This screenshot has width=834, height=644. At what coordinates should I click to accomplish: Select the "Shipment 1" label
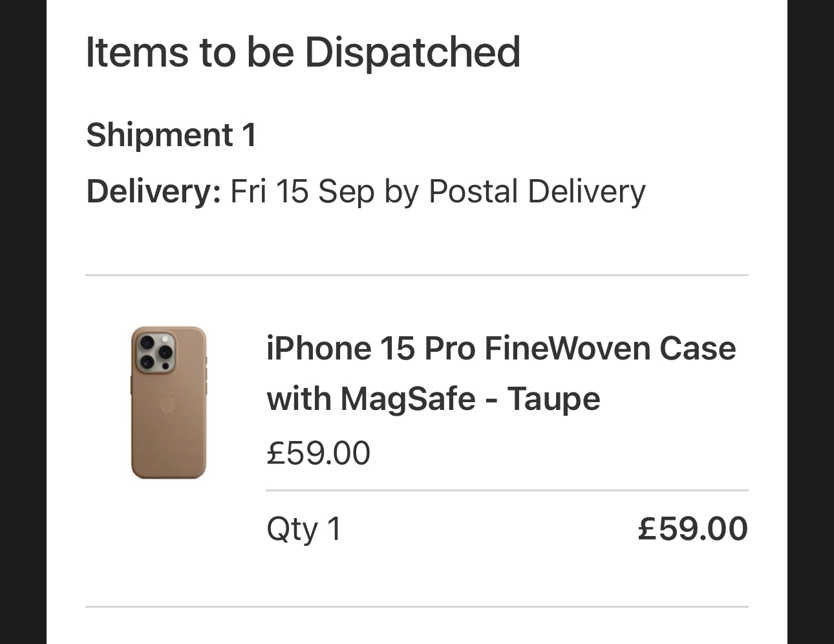[x=171, y=135]
